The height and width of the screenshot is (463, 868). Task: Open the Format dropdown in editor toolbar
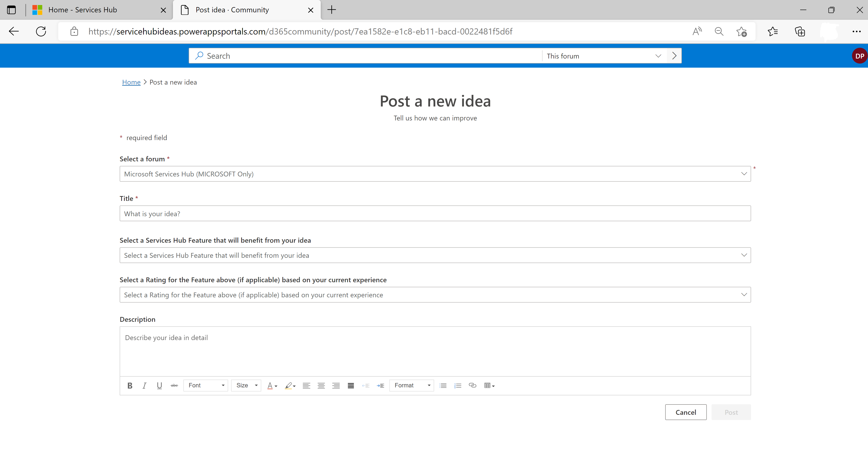point(412,386)
